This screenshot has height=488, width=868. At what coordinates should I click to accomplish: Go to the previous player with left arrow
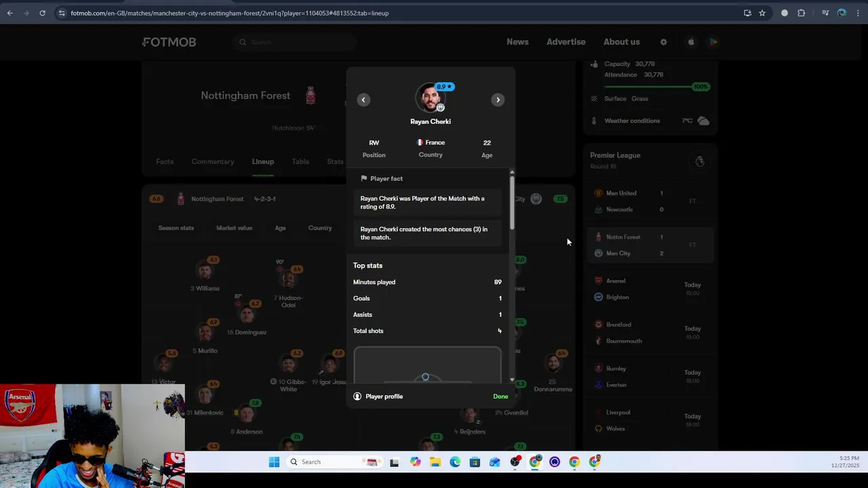tap(363, 100)
